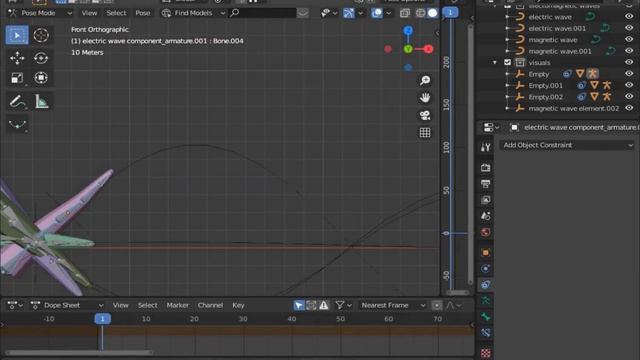Open the gizmo options dropdown arrow
Viewport: 640px width, 360px height.
[360, 13]
